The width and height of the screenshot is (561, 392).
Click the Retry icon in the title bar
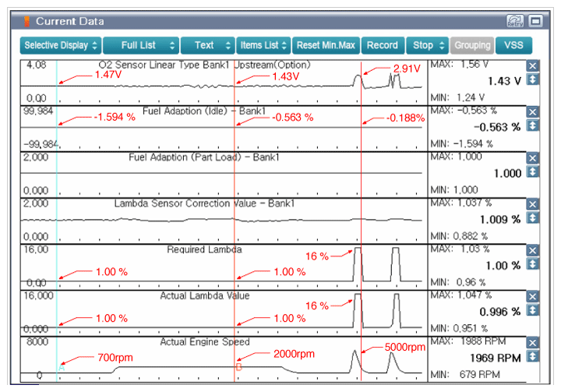tap(513, 21)
